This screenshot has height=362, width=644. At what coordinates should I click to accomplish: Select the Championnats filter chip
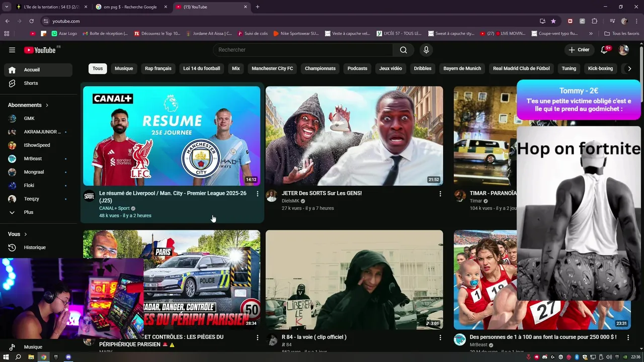click(x=320, y=68)
